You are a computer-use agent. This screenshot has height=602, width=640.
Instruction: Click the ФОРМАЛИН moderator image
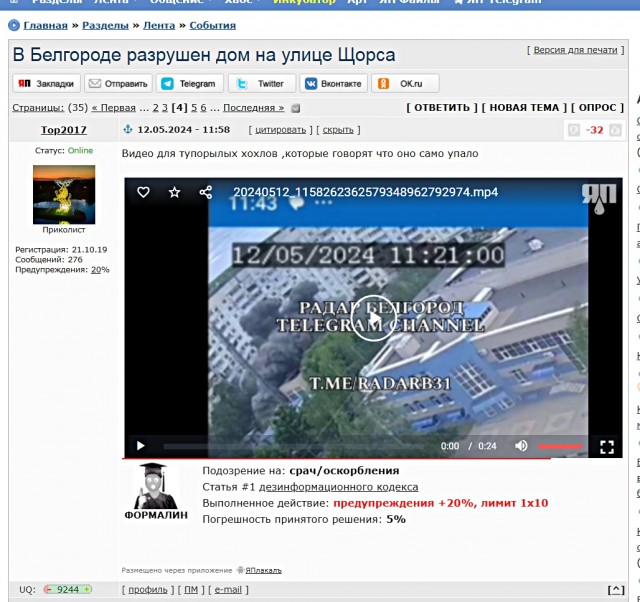(x=156, y=491)
